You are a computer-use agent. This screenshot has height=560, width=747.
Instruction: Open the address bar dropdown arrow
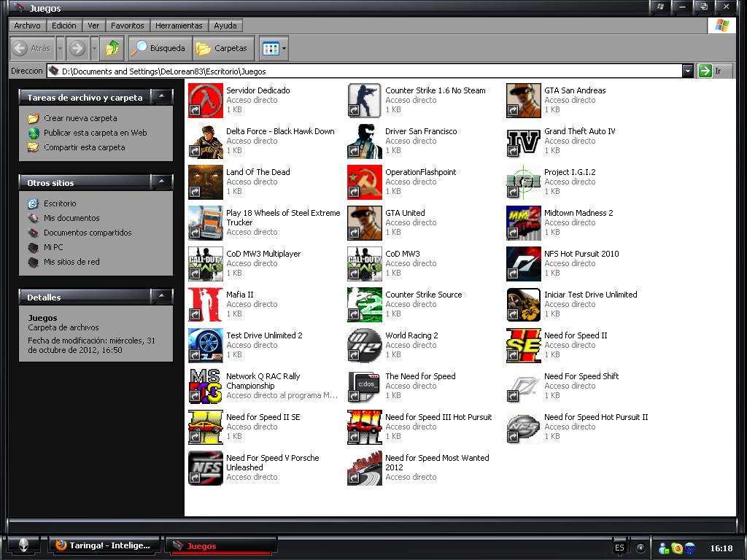tap(687, 71)
